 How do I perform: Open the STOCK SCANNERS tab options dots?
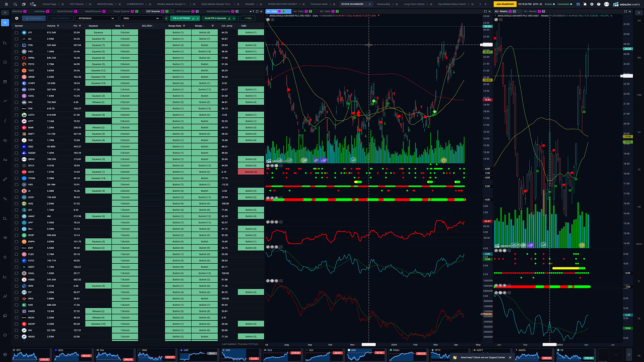(x=366, y=4)
